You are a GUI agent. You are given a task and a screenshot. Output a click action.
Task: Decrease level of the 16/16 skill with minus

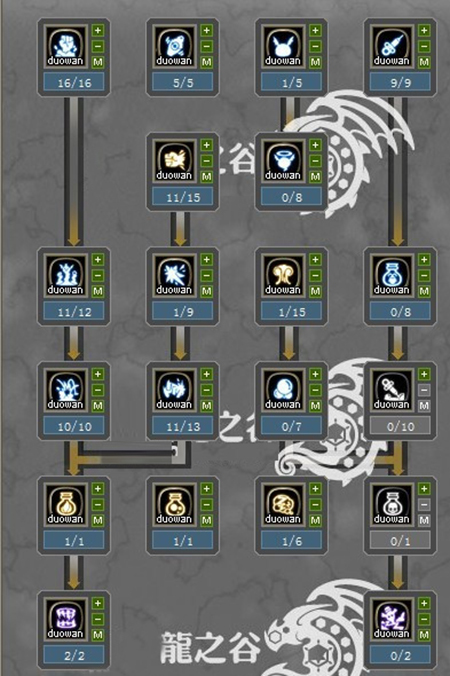pos(98,46)
